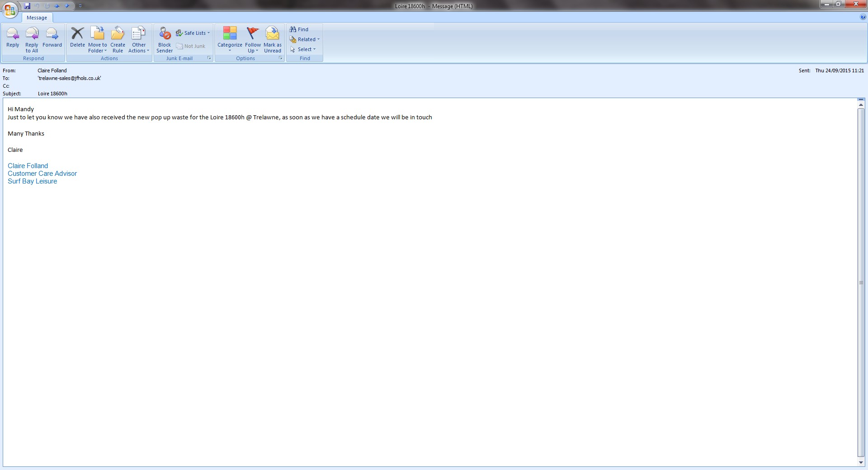Forward this message
Viewport: 868px width, 470px height.
tap(52, 39)
